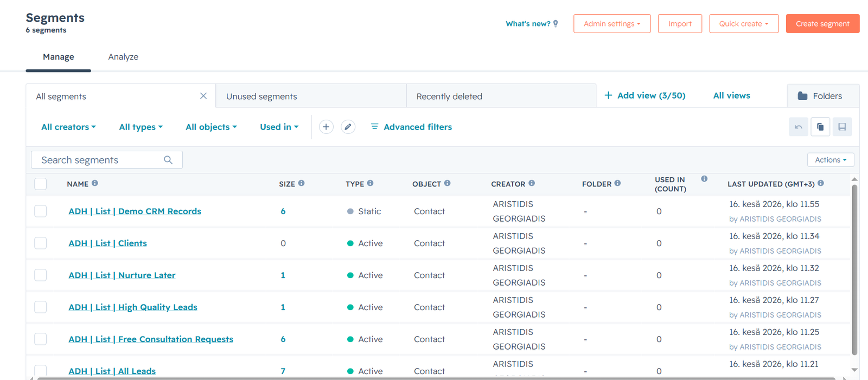
Task: Click the Advanced filters text
Action: [x=418, y=127]
